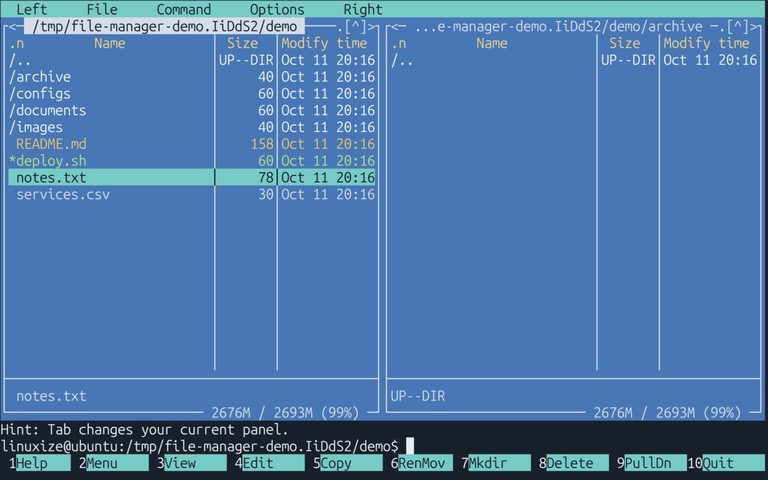768x480 pixels.
Task: Click left panel history forward arrow
Action: click(371, 26)
